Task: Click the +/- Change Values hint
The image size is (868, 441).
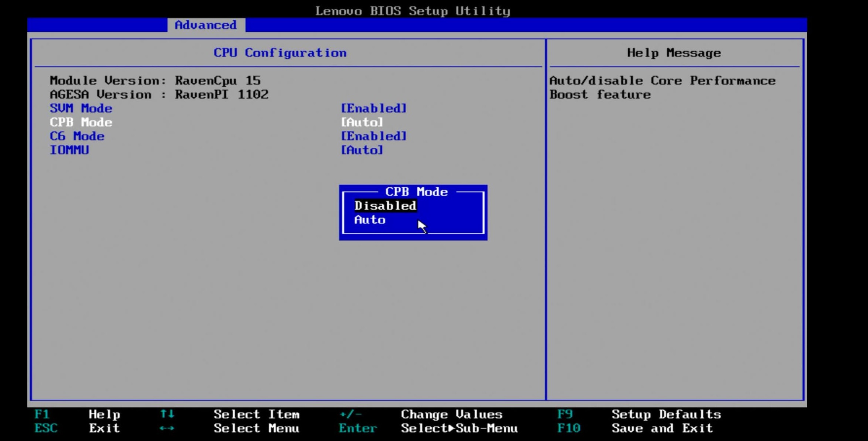Action: tap(350, 414)
